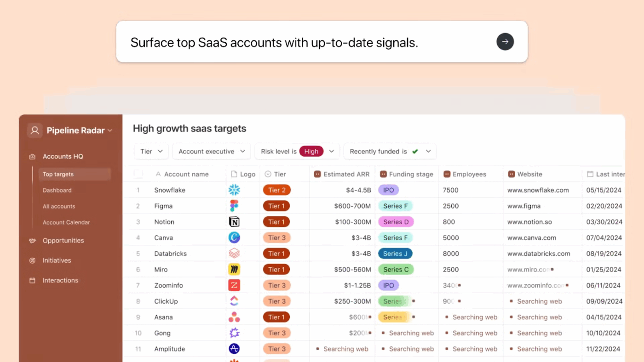Click the select-all checkbox in table header

[138, 174]
